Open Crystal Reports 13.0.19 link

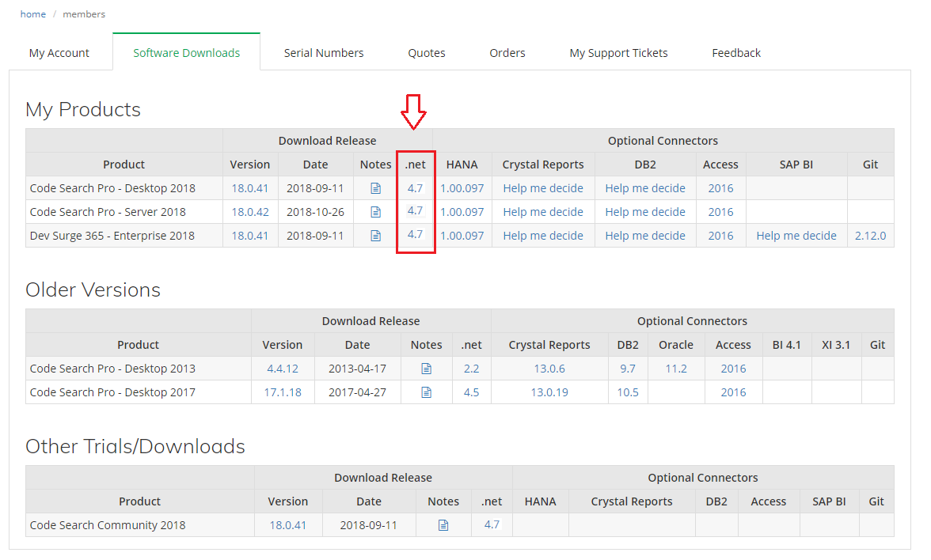pyautogui.click(x=549, y=392)
